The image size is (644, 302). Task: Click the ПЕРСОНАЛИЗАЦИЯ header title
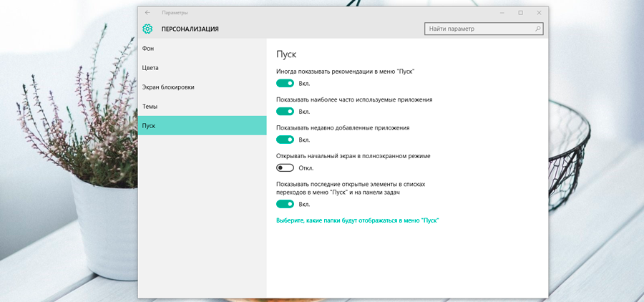[190, 29]
